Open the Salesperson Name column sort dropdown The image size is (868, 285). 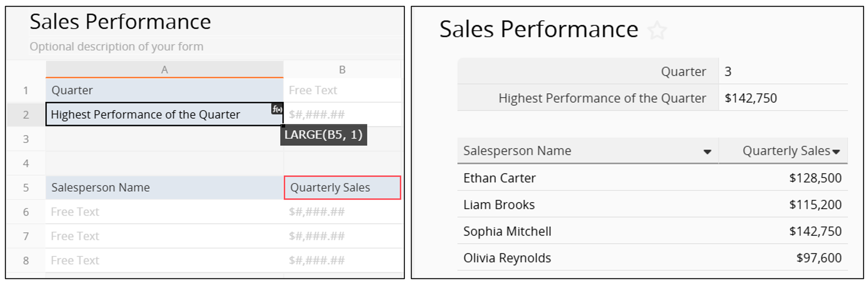click(x=707, y=152)
